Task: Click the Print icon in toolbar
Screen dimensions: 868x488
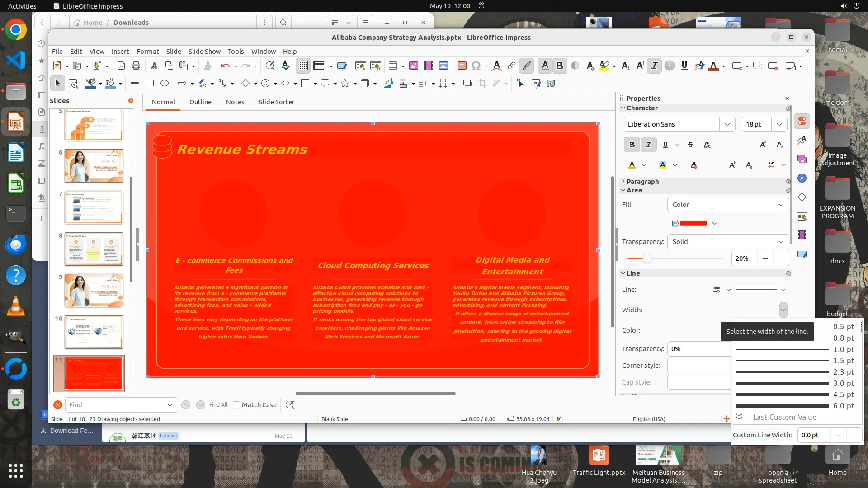Action: coord(136,66)
